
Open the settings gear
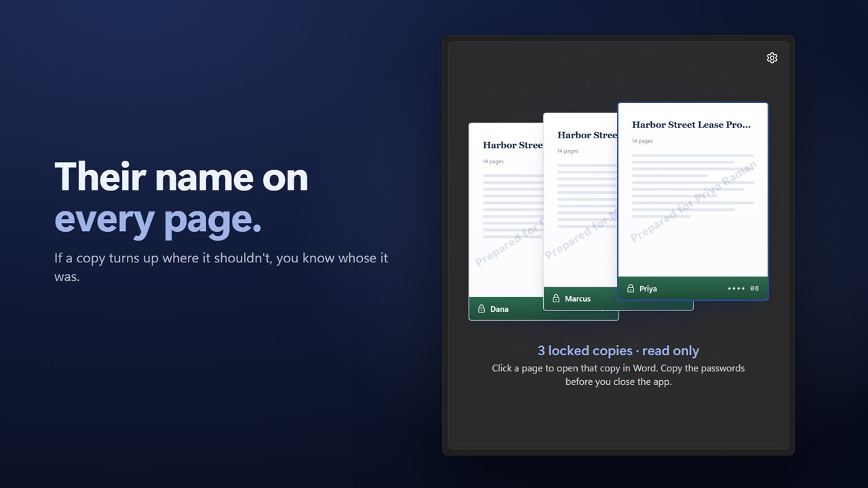tap(772, 58)
